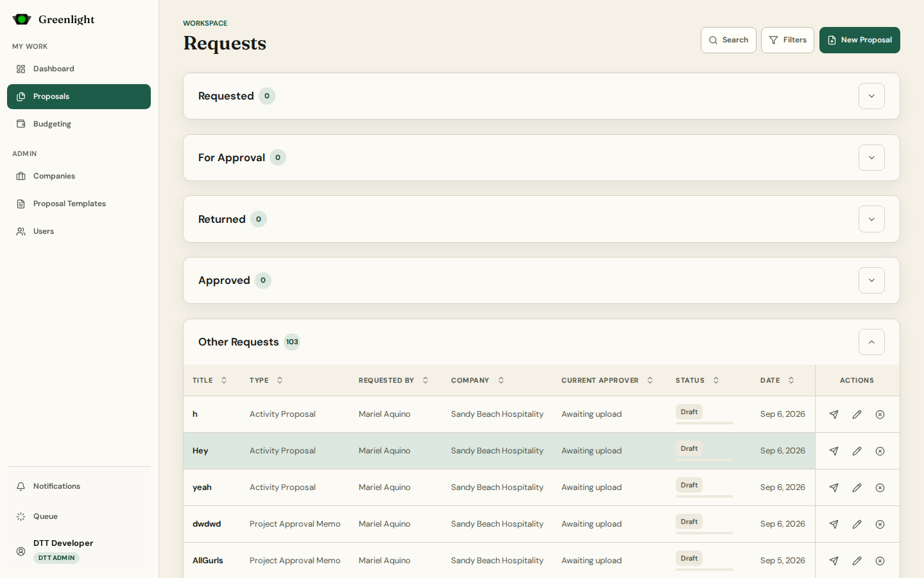924x578 pixels.
Task: Expand the For Approval section
Action: coord(871,157)
